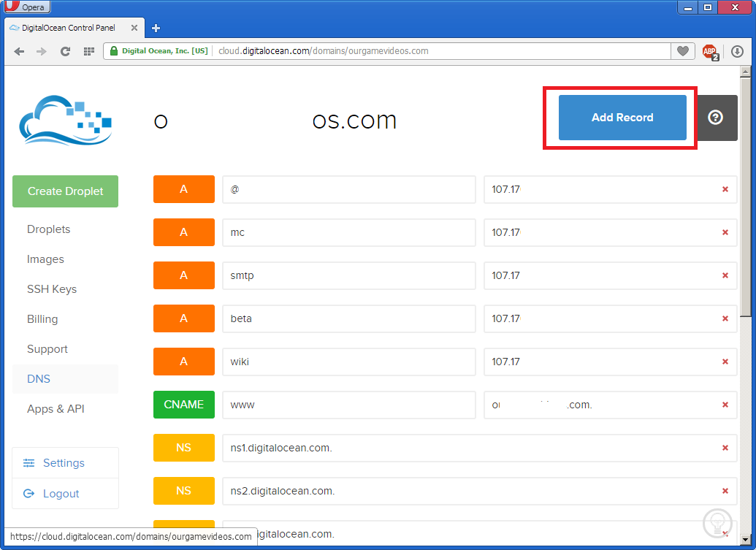Click the orange A label of the mc record

[x=183, y=232]
